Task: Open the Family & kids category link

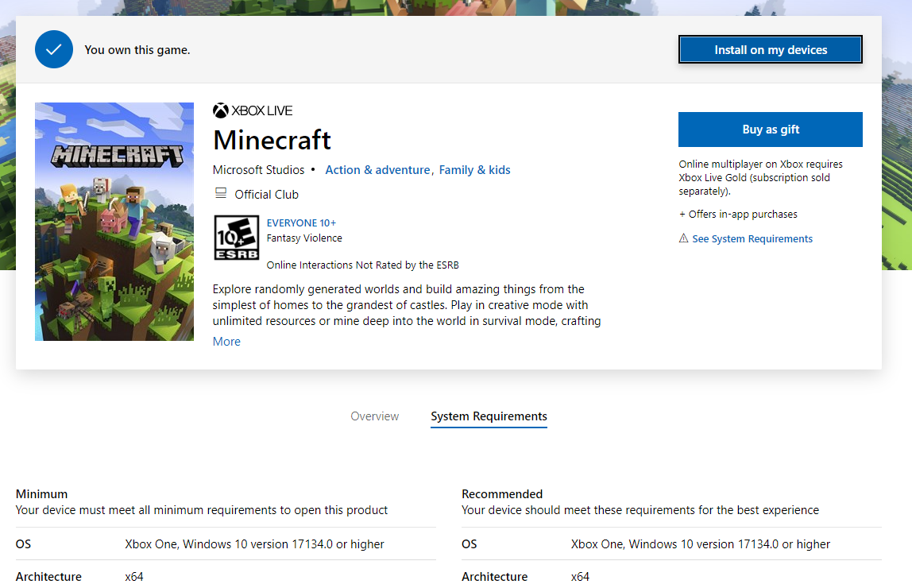Action: point(474,170)
